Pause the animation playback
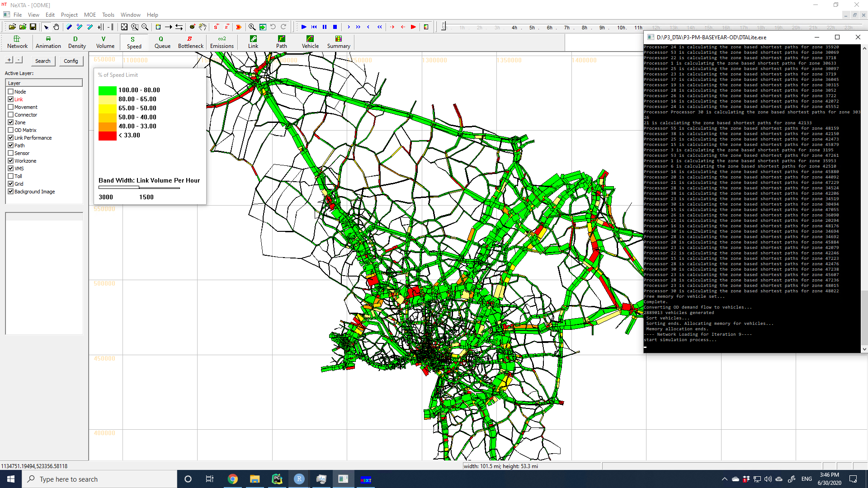 pos(325,27)
